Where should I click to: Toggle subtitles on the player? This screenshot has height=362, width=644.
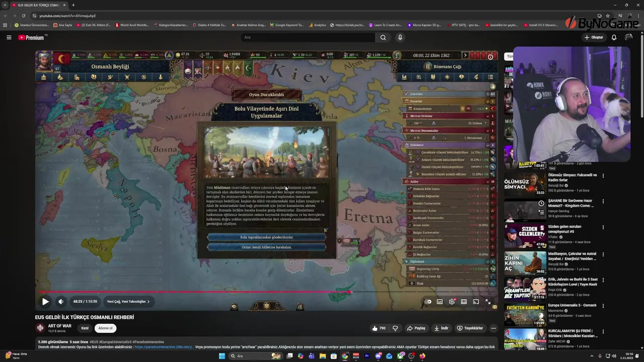coord(440,302)
